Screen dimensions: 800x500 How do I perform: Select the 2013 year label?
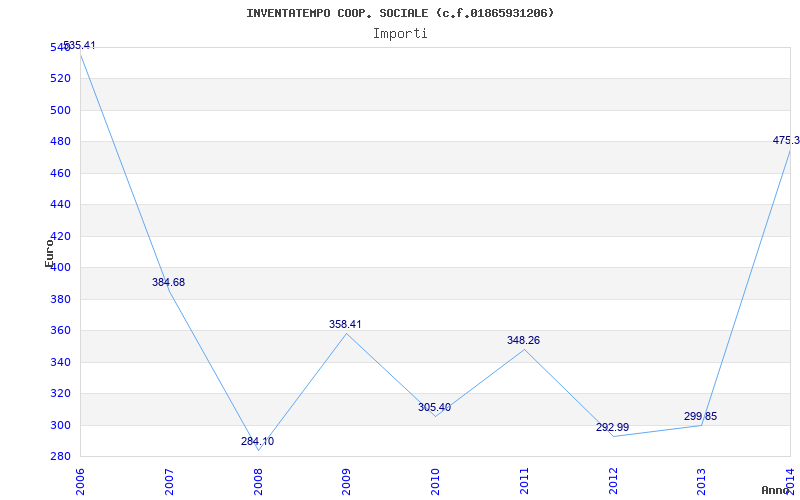click(x=701, y=480)
